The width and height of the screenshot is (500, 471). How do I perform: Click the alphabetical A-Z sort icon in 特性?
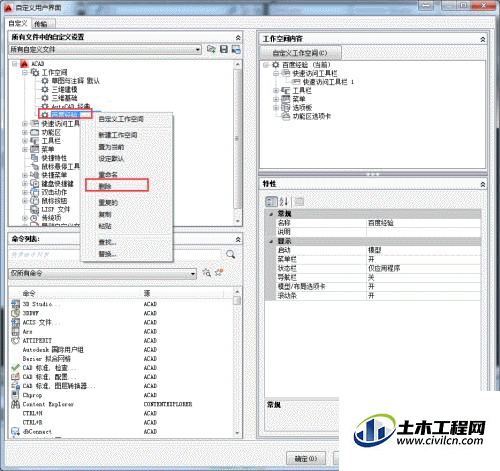pyautogui.click(x=284, y=201)
